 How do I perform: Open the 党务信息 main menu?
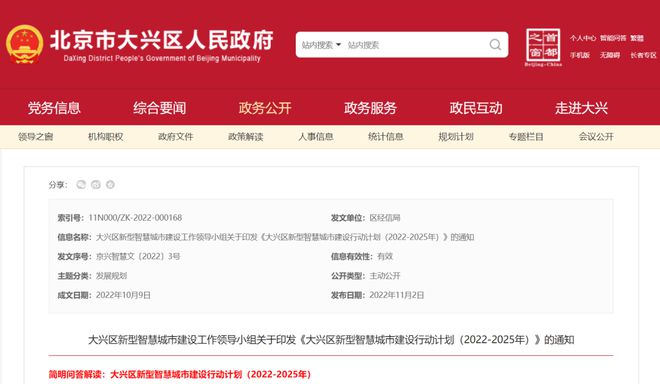(x=54, y=108)
